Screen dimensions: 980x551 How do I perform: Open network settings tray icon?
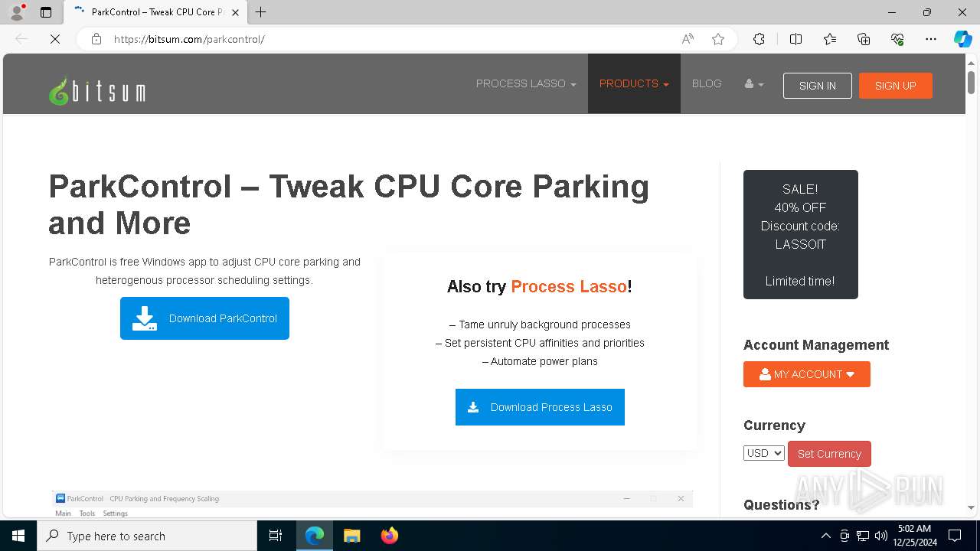coord(863,536)
